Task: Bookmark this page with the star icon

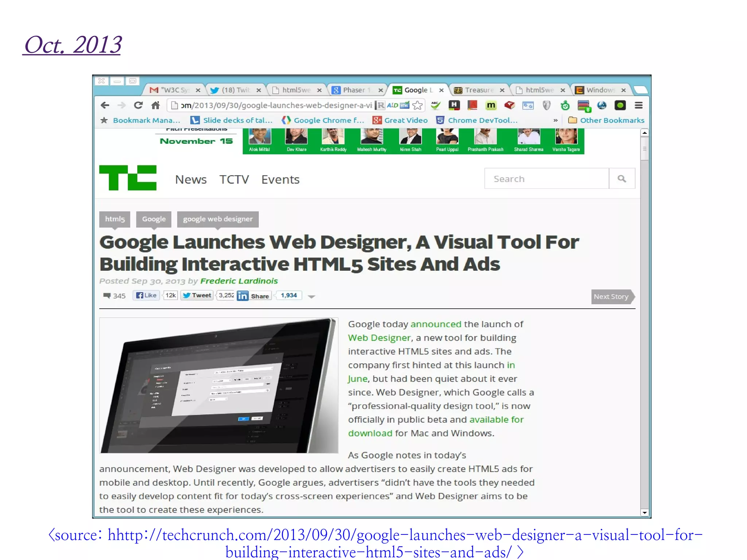Action: point(417,105)
